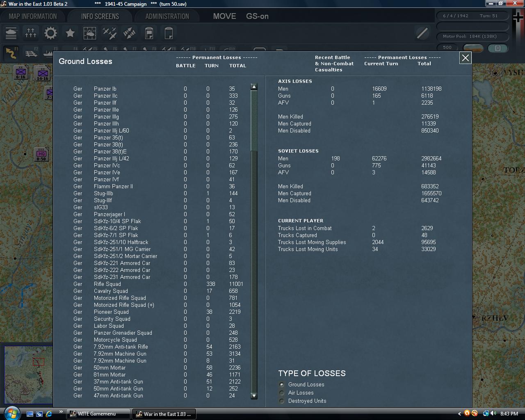Switch to War in the East taskbar window

tap(164, 414)
